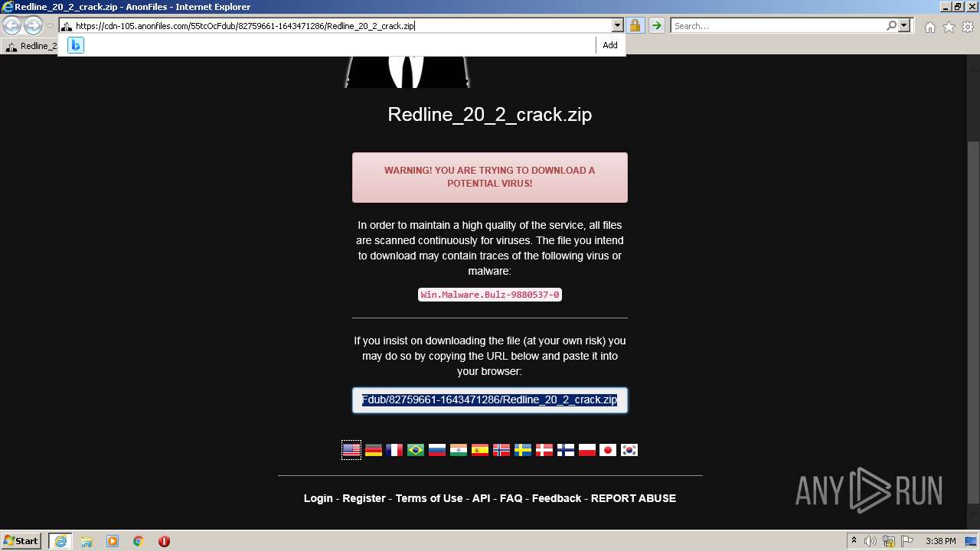Switch language with the German flag
This screenshot has width=980, height=551.
[x=373, y=450]
